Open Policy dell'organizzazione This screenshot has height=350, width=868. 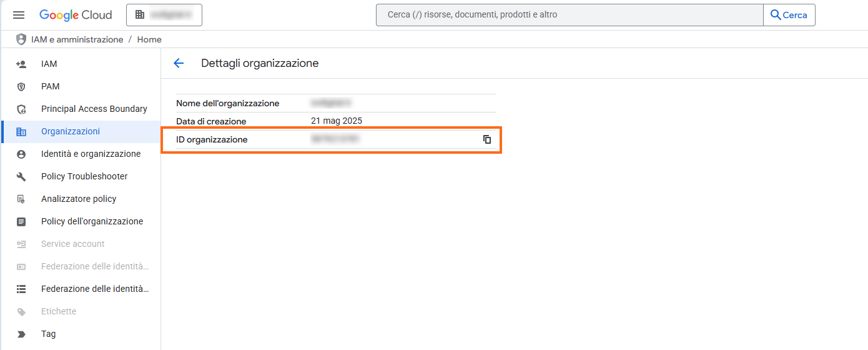(x=92, y=221)
